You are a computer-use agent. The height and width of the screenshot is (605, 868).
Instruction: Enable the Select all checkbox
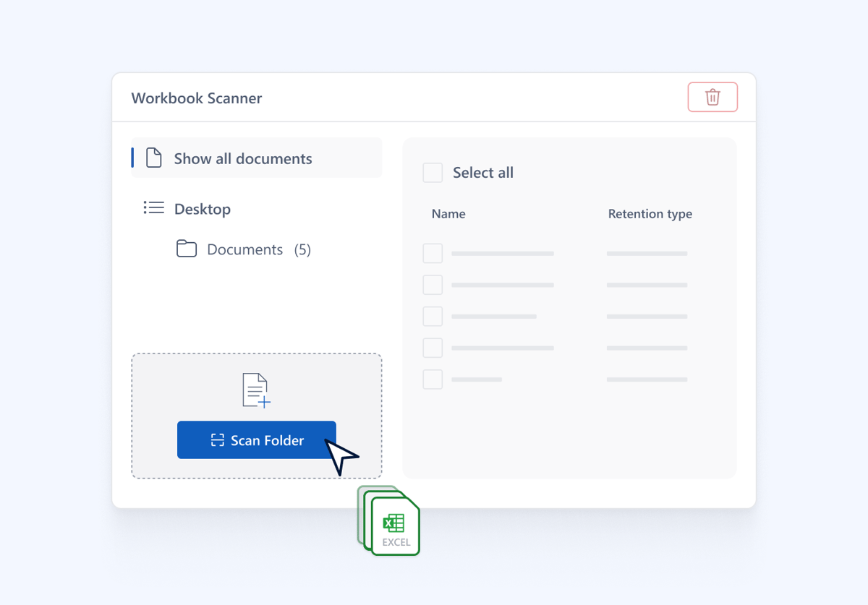coord(433,173)
